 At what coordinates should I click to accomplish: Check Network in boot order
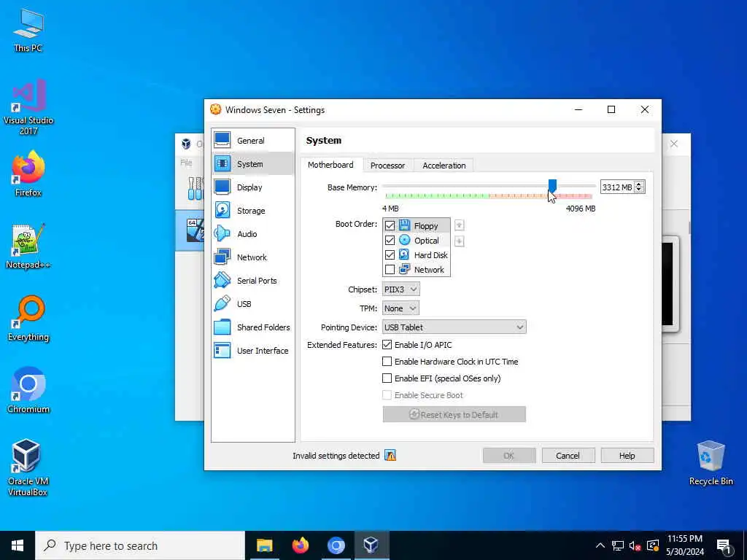click(390, 270)
